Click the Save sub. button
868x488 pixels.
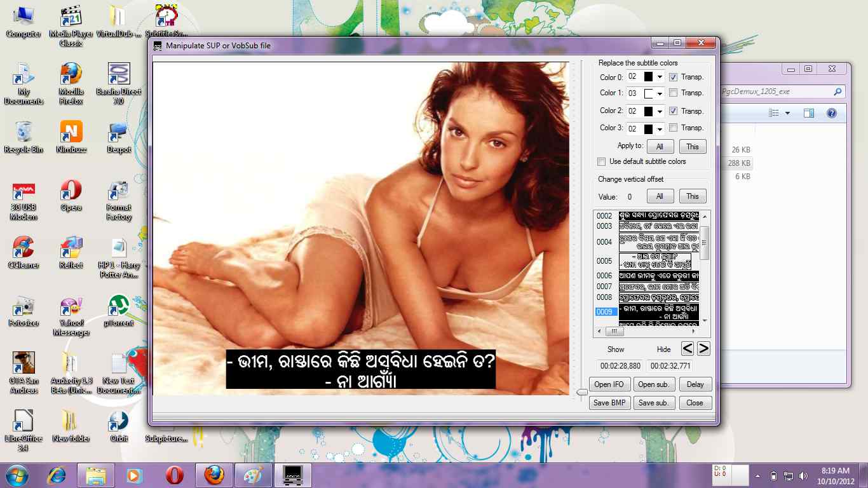654,403
